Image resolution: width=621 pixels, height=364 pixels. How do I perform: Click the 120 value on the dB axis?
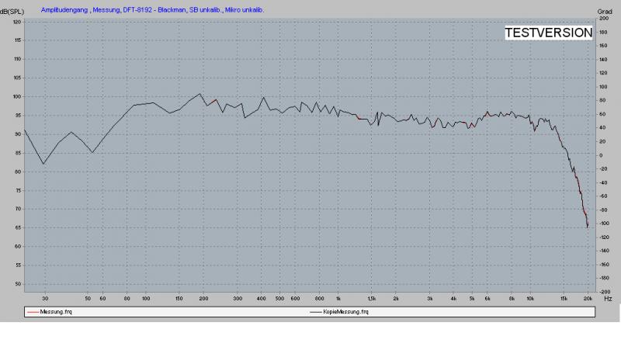point(17,23)
